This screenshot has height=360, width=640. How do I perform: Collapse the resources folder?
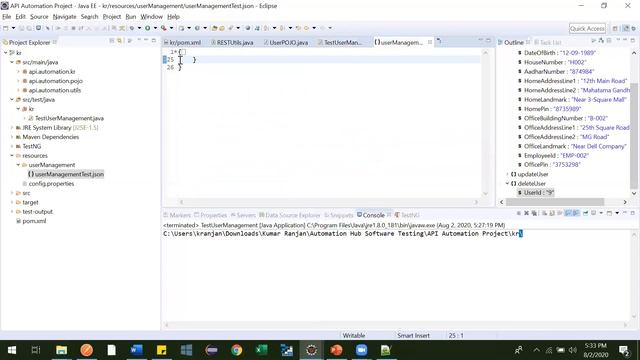[x=12, y=156]
